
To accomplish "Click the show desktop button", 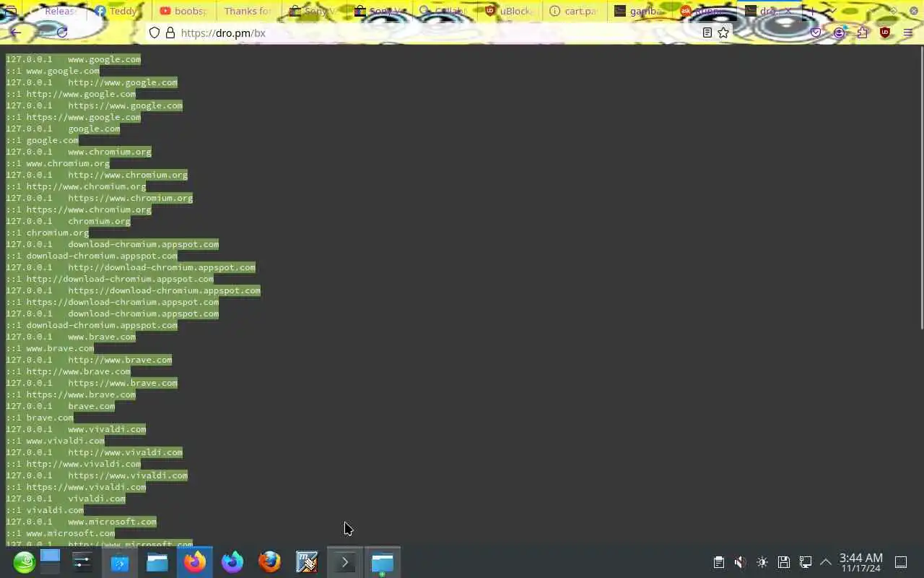I will click(x=901, y=562).
